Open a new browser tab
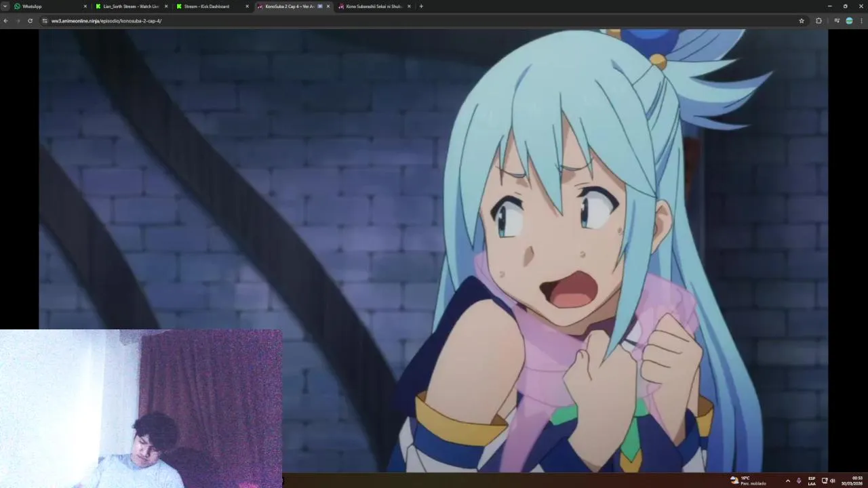The height and width of the screenshot is (488, 868). tap(421, 6)
